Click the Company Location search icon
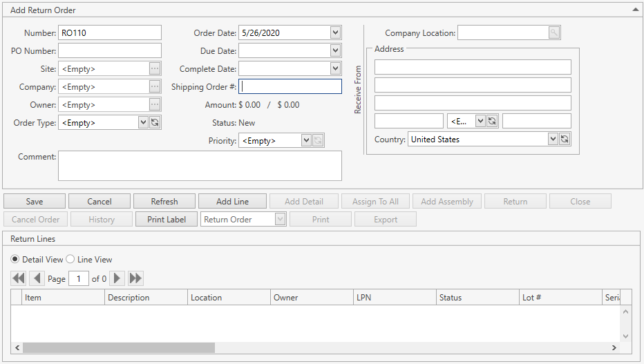644x364 pixels. tap(554, 32)
